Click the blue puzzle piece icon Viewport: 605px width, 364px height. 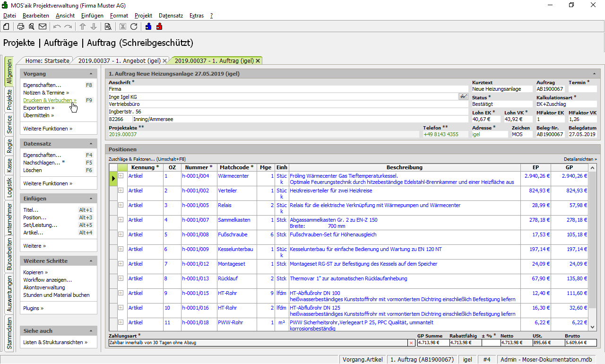click(148, 26)
